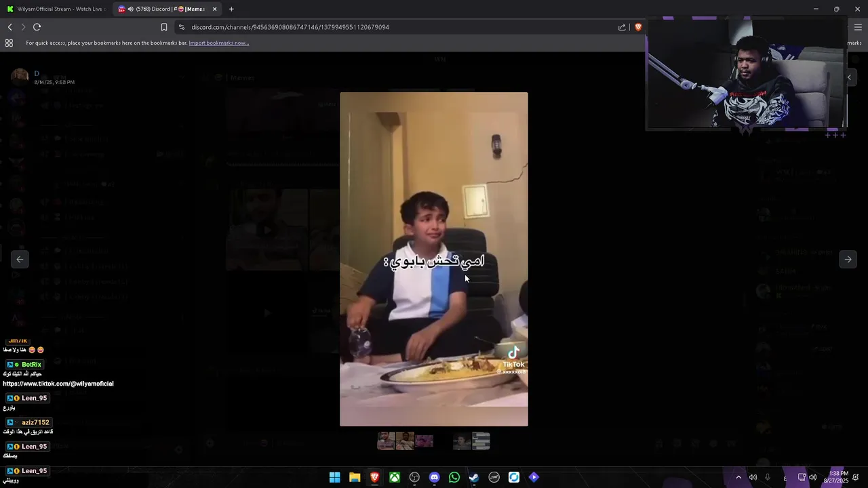Bookmark this page with the bookmark icon

[x=163, y=27]
